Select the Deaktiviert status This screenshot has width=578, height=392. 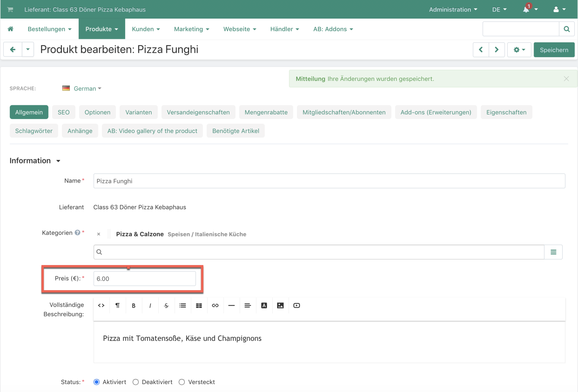(136, 382)
